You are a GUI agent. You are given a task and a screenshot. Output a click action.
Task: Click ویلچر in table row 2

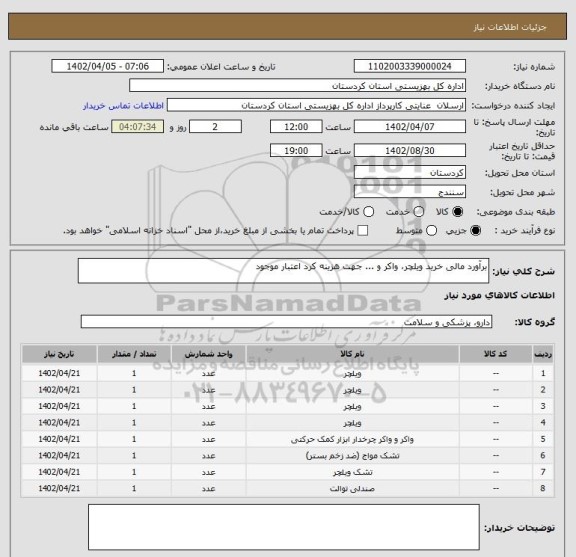pyautogui.click(x=352, y=390)
